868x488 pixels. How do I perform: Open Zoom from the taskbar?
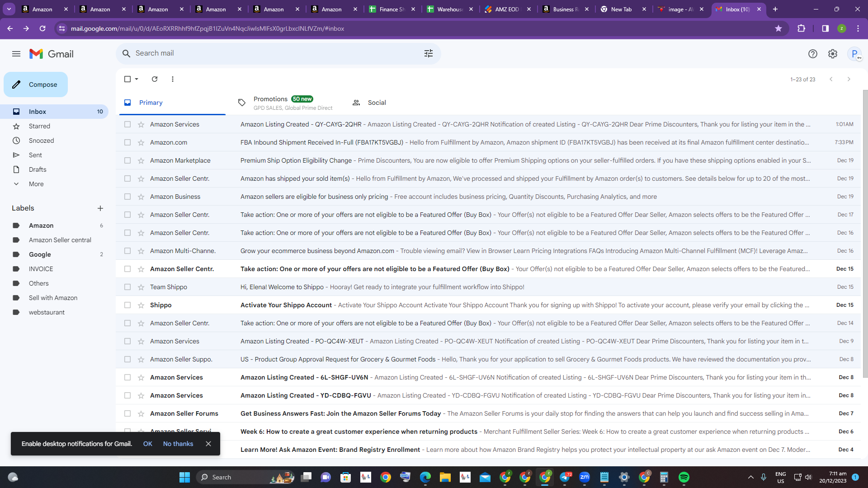click(585, 477)
